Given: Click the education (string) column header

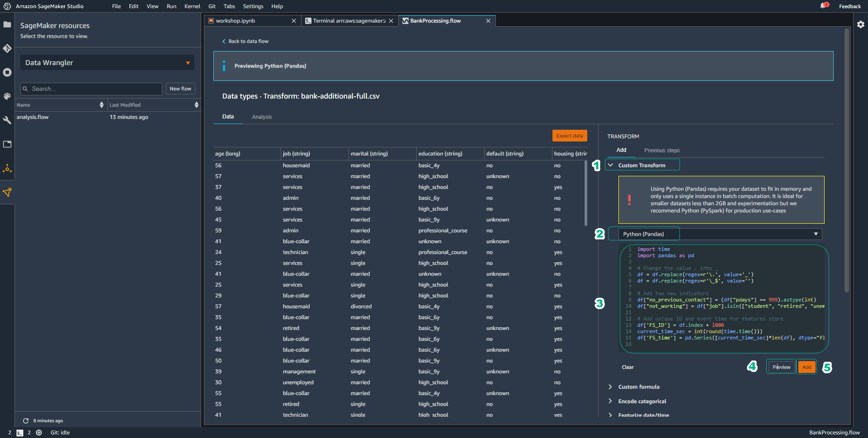Looking at the screenshot, I should 450,154.
